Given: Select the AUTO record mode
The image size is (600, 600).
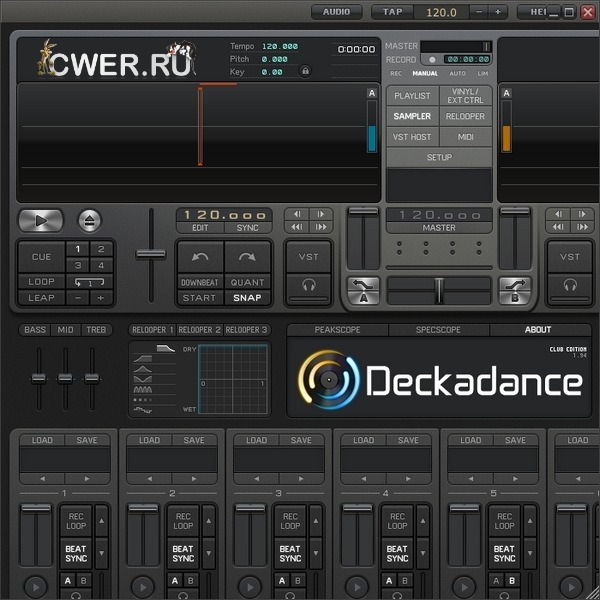Looking at the screenshot, I should point(457,74).
